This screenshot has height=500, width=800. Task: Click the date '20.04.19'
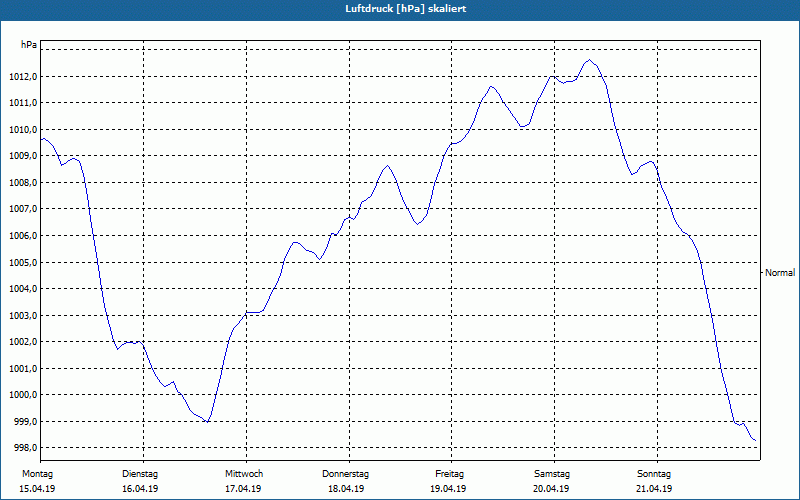coord(551,489)
